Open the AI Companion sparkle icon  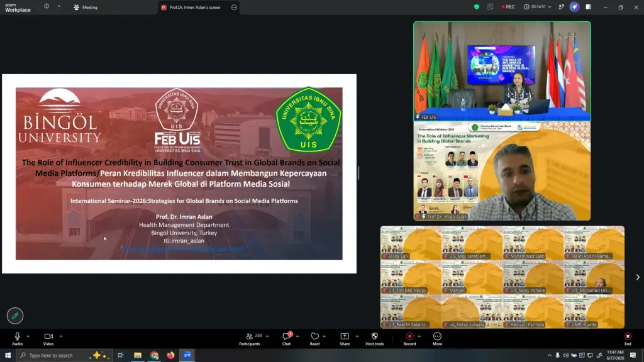coord(574,6)
